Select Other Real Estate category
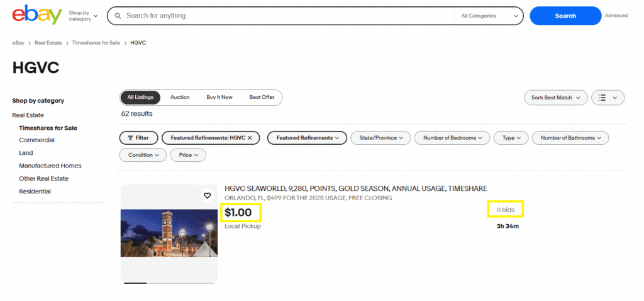 (x=43, y=178)
